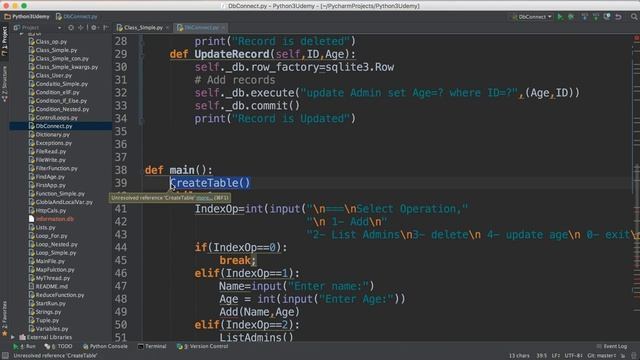This screenshot has width=640, height=360.
Task: Run the DbConnect configuration with green play
Action: coord(560,17)
